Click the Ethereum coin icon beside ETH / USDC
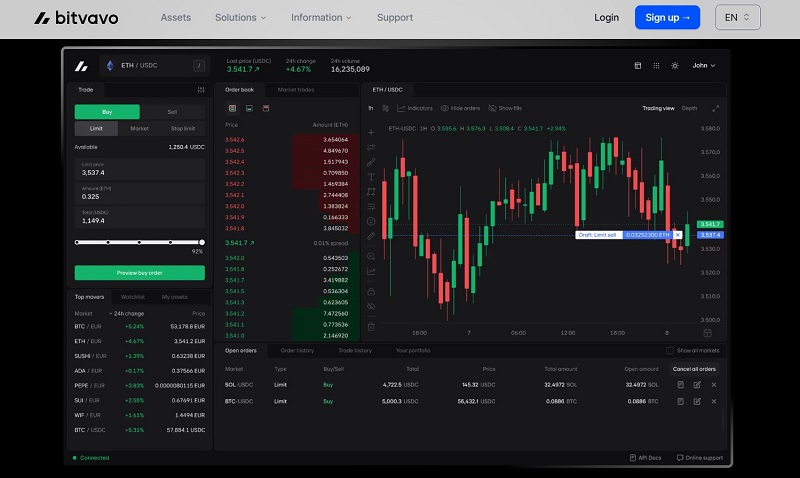 (x=110, y=65)
